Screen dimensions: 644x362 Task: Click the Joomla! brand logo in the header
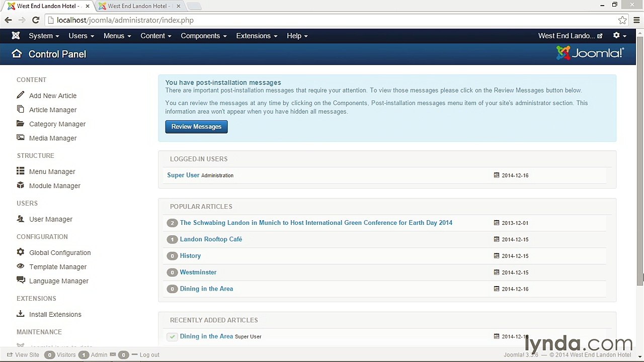590,53
